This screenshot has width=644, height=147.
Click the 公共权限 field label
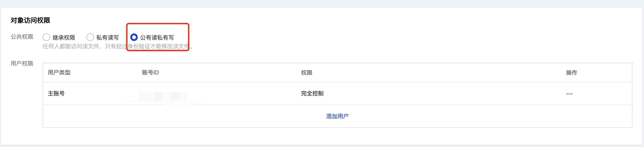pyautogui.click(x=22, y=37)
